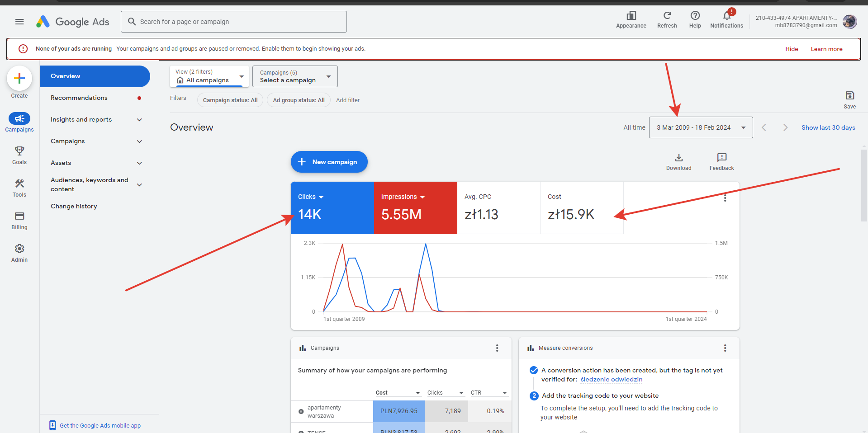Open the Admin gear section
Screen dimensions: 868x433
[x=19, y=253]
